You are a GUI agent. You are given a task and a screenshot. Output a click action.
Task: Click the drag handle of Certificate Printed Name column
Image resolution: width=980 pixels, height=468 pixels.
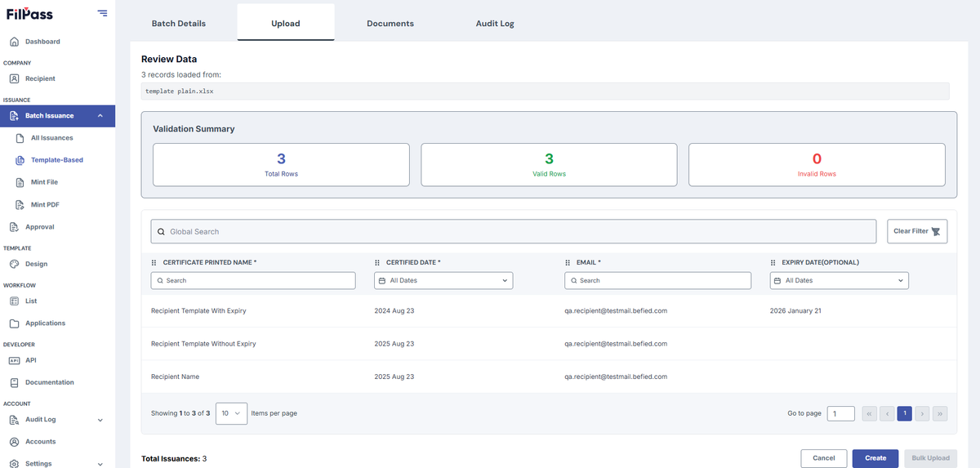[154, 262]
